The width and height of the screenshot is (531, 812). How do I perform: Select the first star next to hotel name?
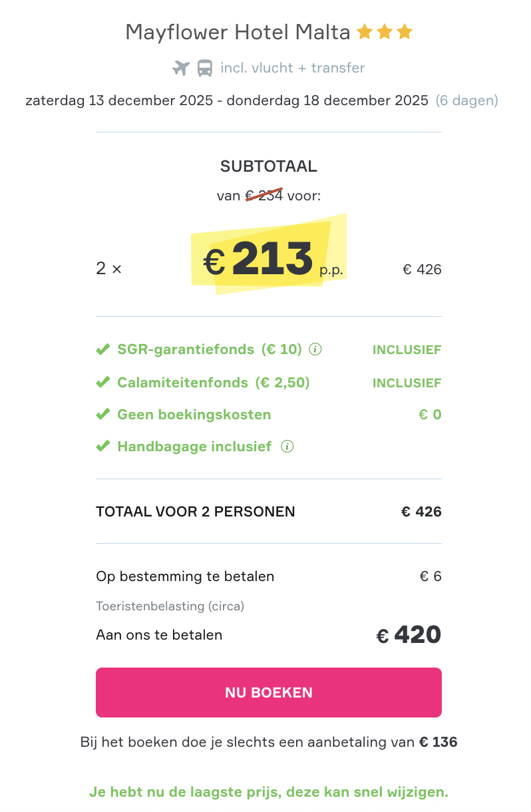coord(364,31)
